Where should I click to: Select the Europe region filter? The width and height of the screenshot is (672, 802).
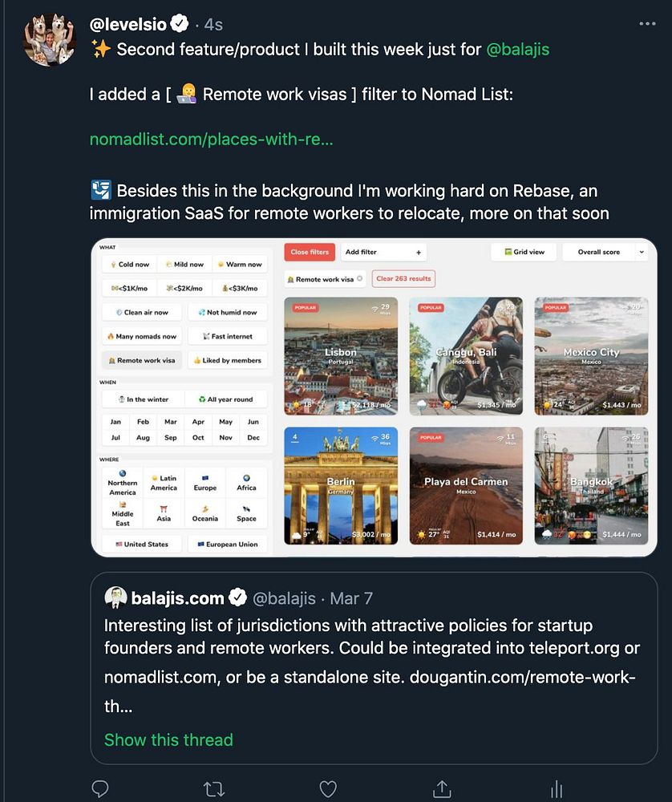tap(205, 483)
